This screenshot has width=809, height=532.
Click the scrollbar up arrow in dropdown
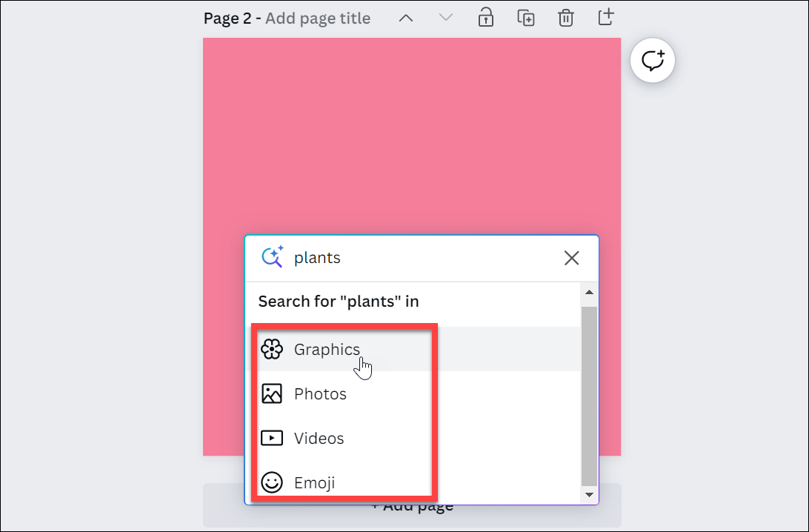[x=589, y=292]
